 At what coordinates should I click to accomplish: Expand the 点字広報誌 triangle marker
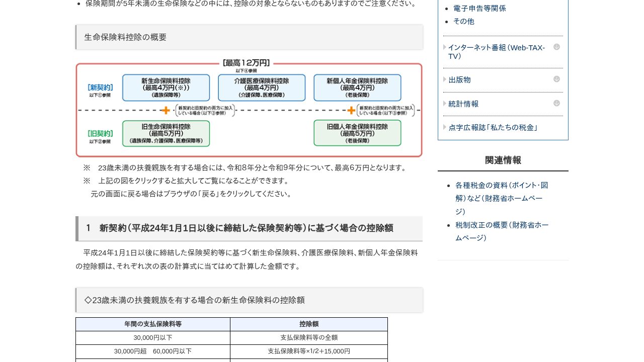coord(445,127)
